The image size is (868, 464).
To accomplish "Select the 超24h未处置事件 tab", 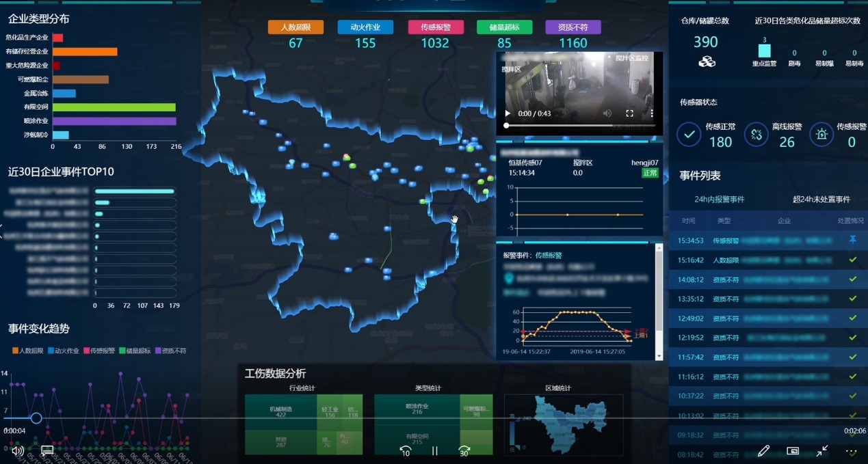I will [x=821, y=200].
